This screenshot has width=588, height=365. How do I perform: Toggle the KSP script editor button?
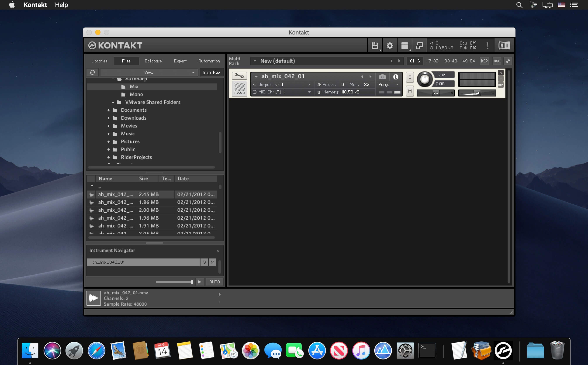(484, 61)
